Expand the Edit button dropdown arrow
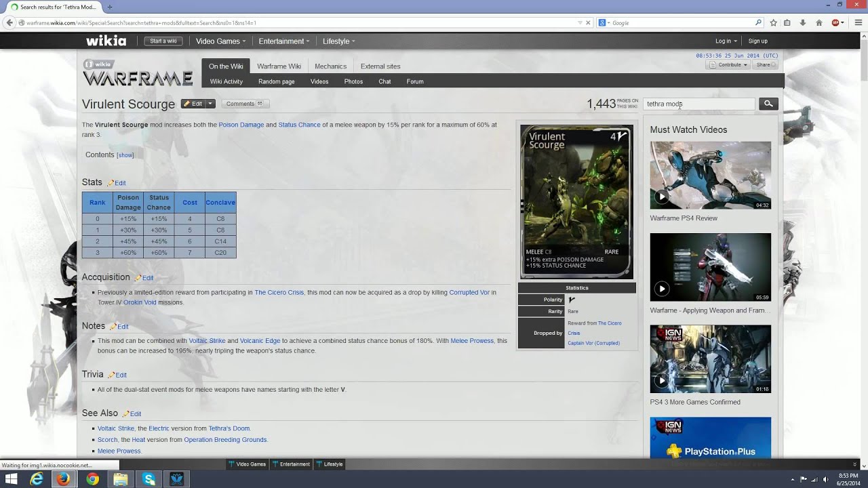868x488 pixels. click(x=210, y=104)
